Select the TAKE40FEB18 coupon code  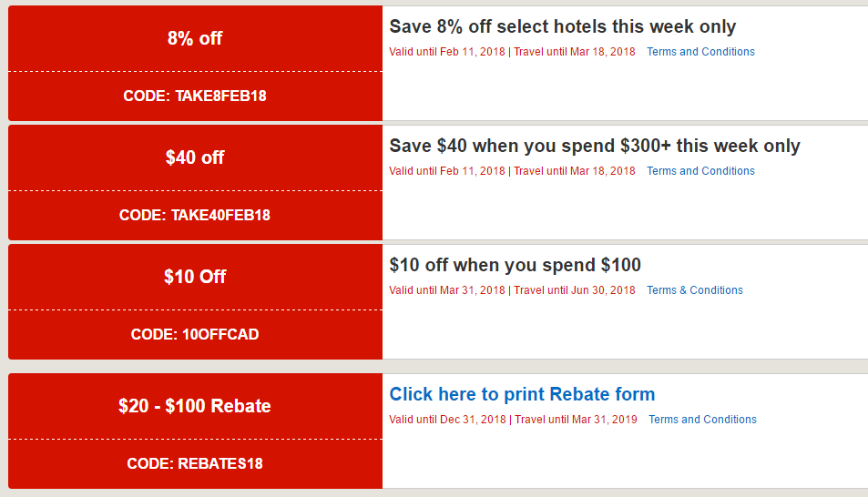click(x=195, y=216)
